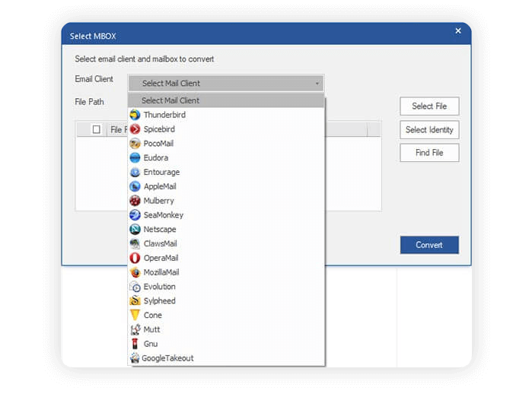Click the SeaMonkey icon
This screenshot has width=532, height=394.
pos(135,215)
